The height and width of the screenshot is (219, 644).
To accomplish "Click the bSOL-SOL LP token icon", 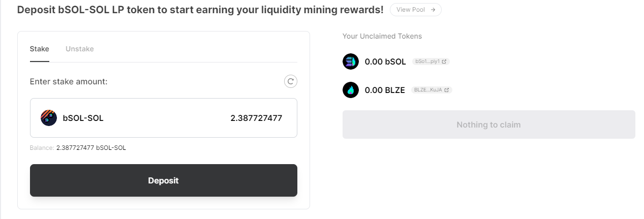I will pos(49,118).
